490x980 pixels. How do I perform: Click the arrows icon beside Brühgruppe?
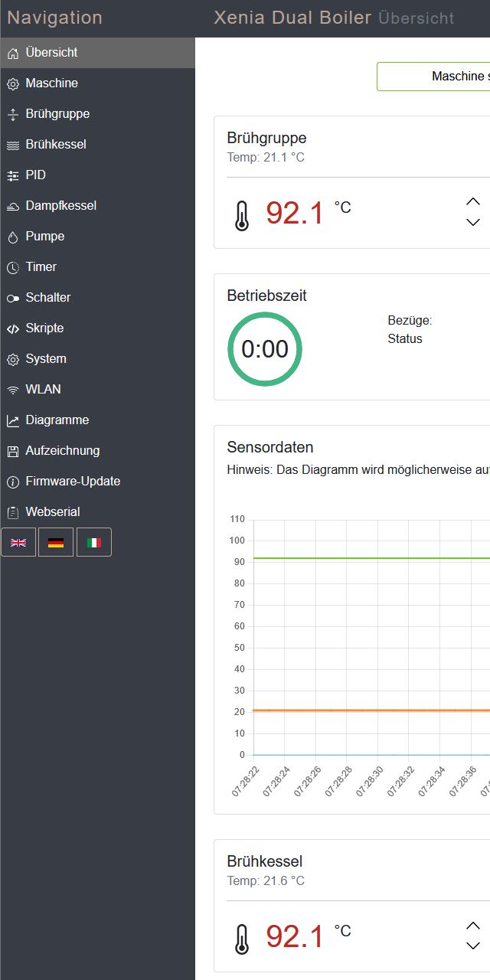12,114
